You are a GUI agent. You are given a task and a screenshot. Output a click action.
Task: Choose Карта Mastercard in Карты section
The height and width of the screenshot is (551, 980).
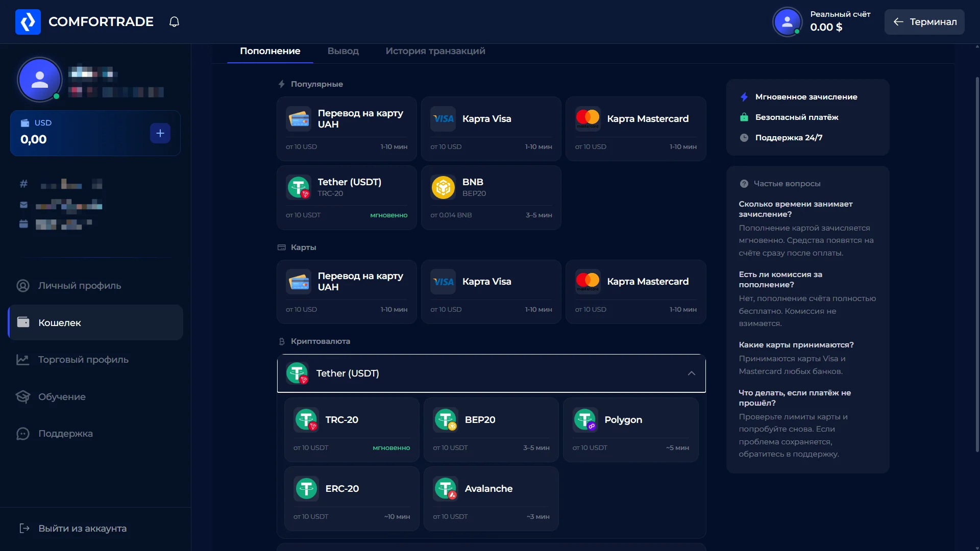635,292
